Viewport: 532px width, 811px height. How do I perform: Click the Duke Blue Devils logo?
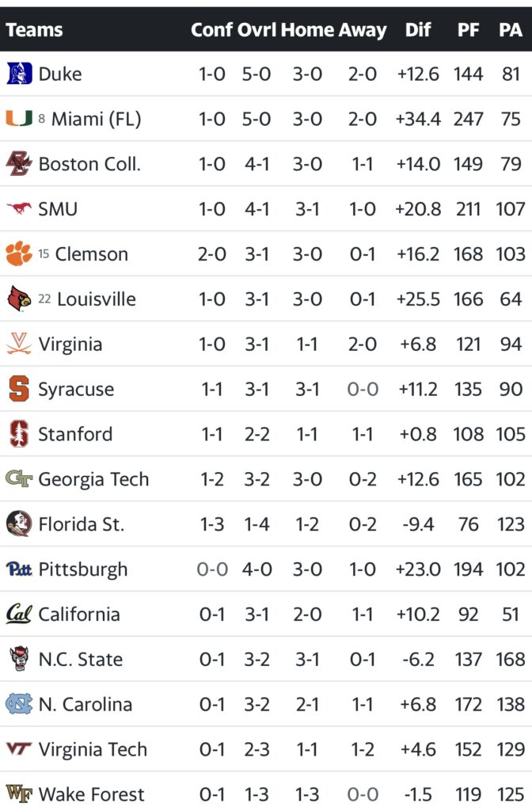coord(19,74)
